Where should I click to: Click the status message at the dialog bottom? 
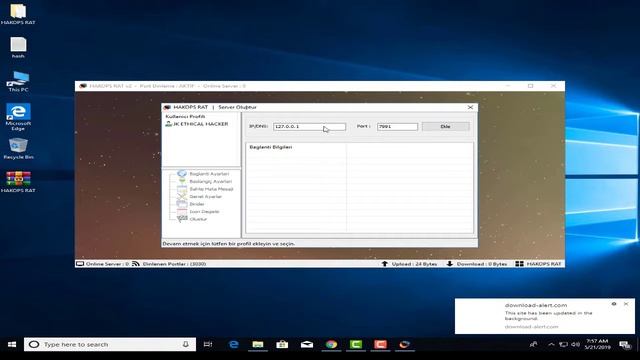[229, 244]
